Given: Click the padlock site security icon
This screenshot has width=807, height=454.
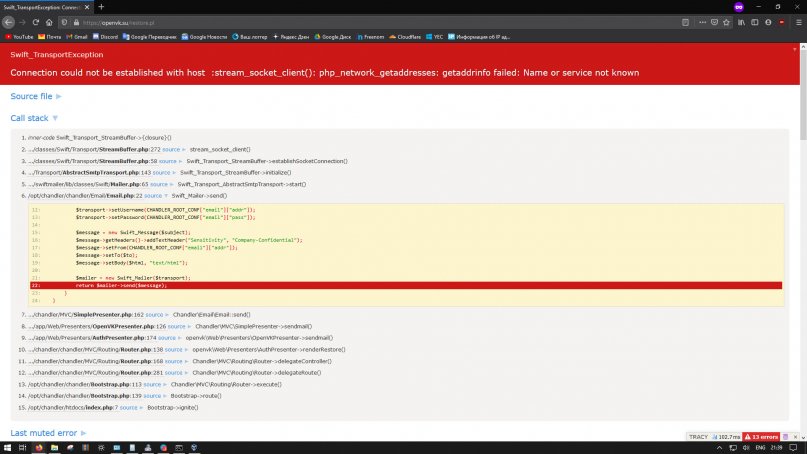Looking at the screenshot, I should point(76,23).
